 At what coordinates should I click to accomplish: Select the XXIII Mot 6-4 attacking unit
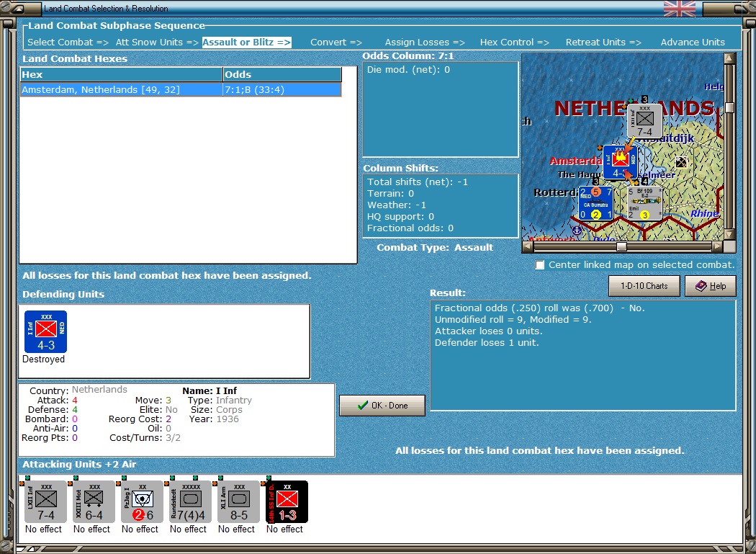(x=94, y=501)
